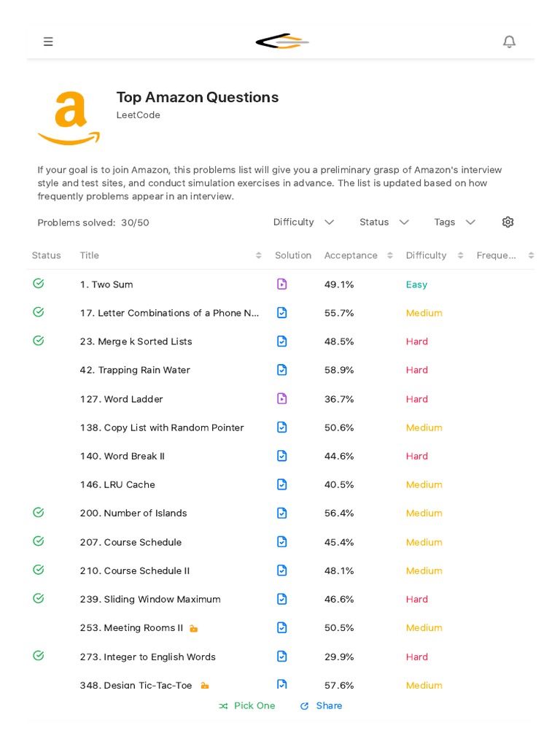Image resolution: width=560 pixels, height=747 pixels.
Task: Click solved checkmark for Number of Islands
Action: [39, 513]
